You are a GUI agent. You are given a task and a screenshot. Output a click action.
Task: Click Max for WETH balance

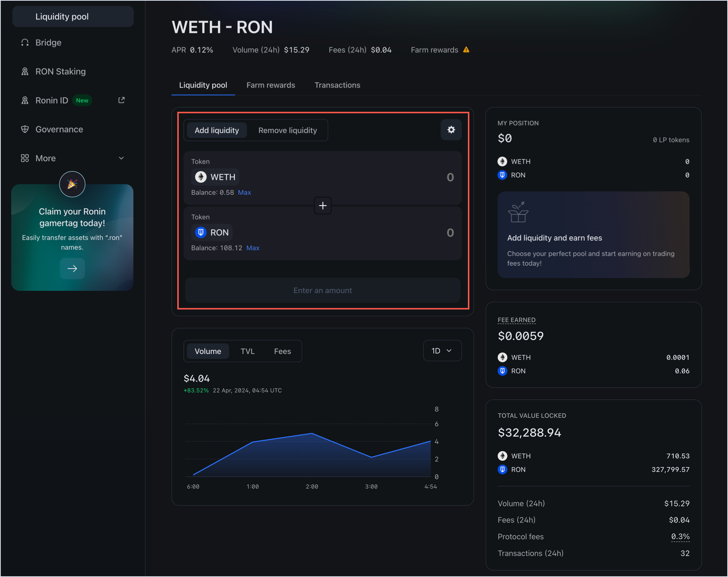click(244, 193)
